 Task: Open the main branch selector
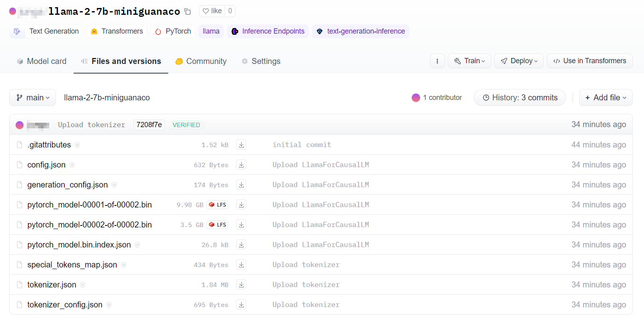33,98
